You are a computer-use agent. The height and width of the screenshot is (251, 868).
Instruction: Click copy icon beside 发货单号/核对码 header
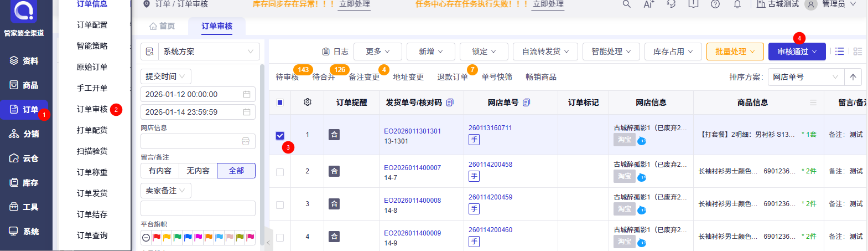tap(450, 103)
